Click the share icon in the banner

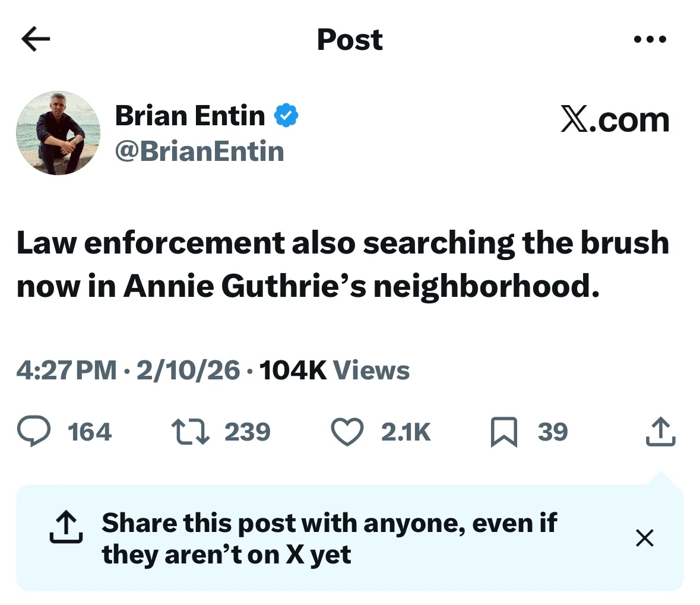click(x=65, y=527)
